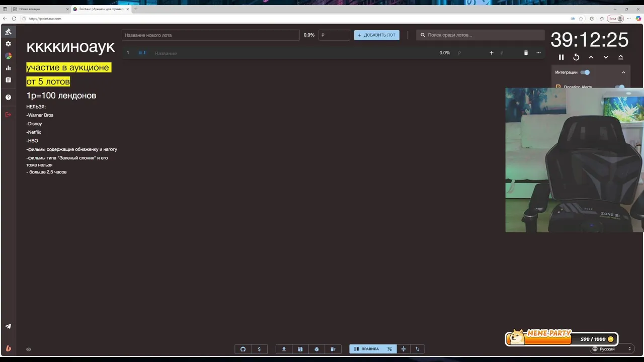
Task: Toggle the Интеграции switch
Action: click(x=585, y=72)
